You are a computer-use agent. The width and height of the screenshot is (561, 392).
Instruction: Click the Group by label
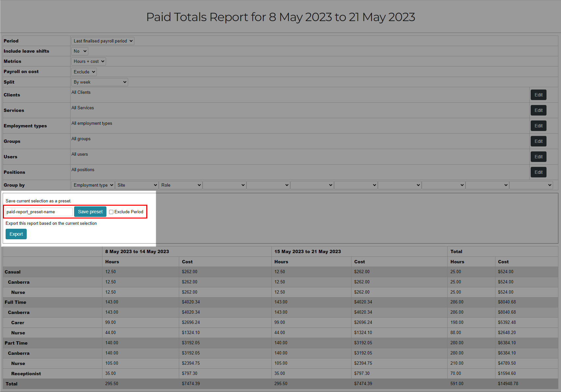[x=14, y=185]
